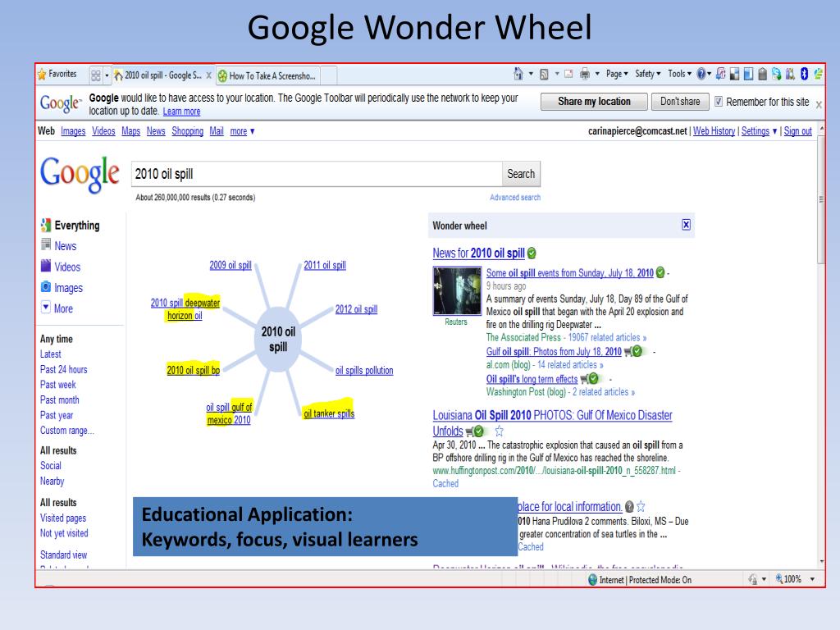The width and height of the screenshot is (840, 630).
Task: Click the Search button
Action: click(521, 174)
